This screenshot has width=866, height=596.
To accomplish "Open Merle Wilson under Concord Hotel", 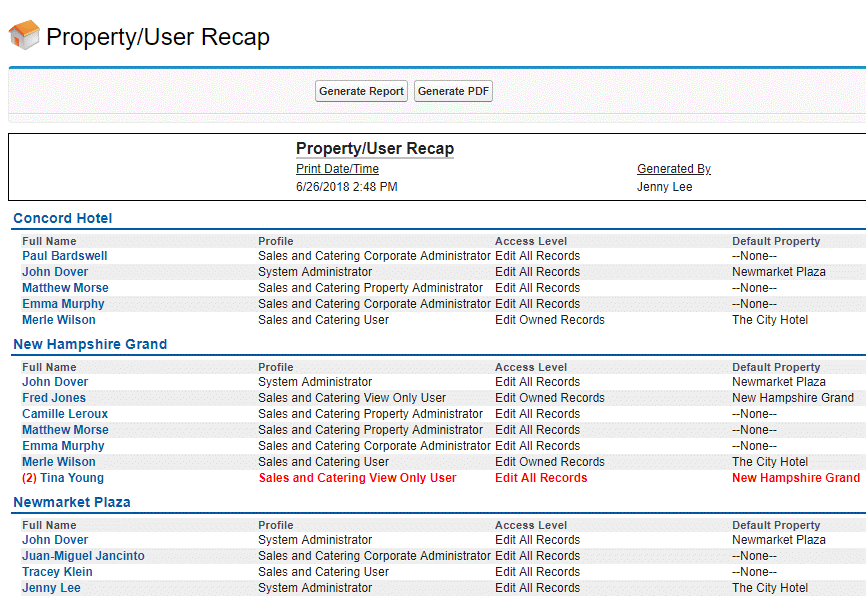I will pyautogui.click(x=59, y=320).
